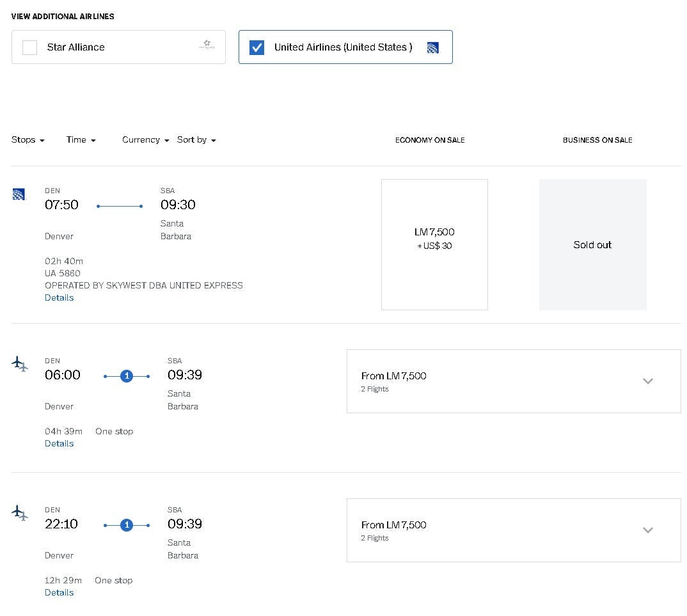Click the one-stop marker on 22:10 flight
This screenshot has height=616, width=687.
click(127, 525)
